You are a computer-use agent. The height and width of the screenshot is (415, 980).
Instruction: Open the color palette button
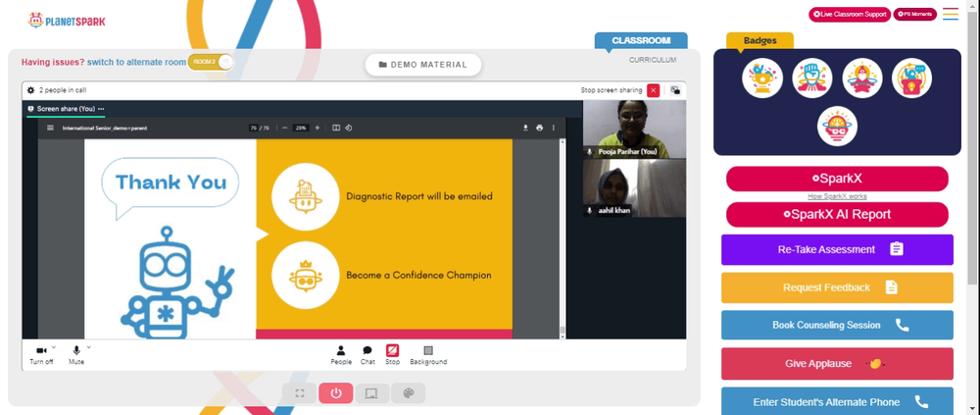(x=408, y=393)
